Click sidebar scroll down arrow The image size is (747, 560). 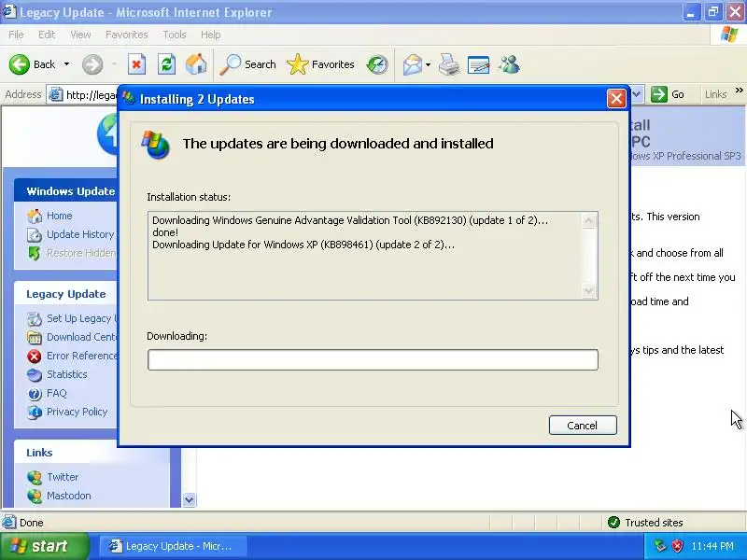[190, 499]
